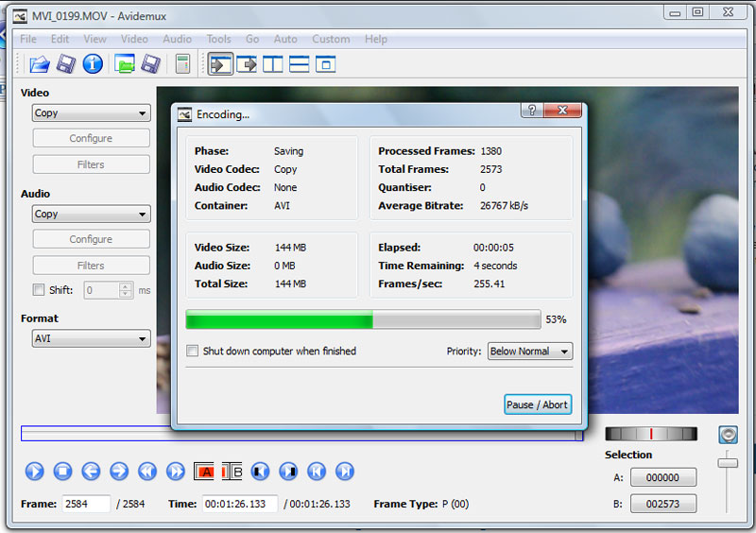Go to next frame arrow
The width and height of the screenshot is (756, 533).
tap(119, 471)
